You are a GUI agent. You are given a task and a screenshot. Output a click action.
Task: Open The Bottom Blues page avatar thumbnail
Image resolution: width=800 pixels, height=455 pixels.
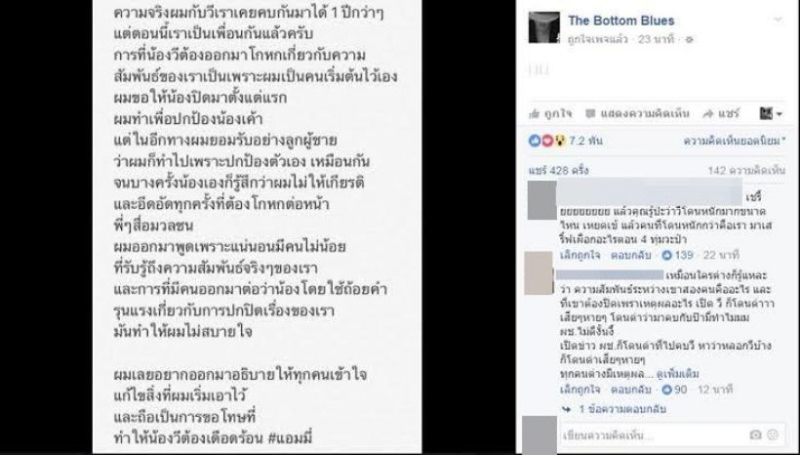(x=544, y=28)
